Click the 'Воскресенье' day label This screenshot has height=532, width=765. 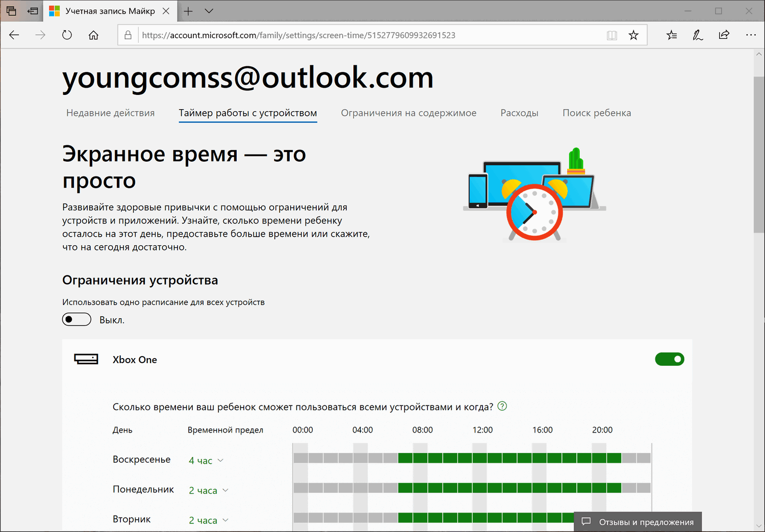click(x=142, y=460)
